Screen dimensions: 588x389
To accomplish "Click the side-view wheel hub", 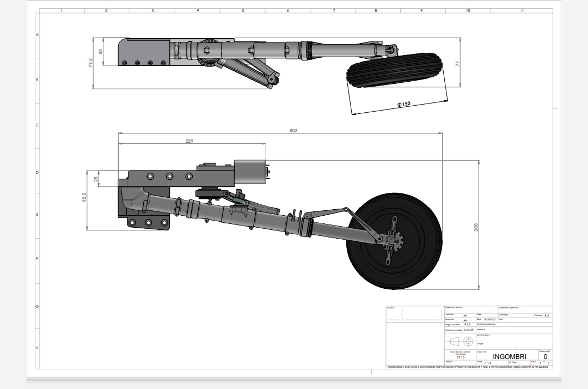I will click(x=394, y=240).
